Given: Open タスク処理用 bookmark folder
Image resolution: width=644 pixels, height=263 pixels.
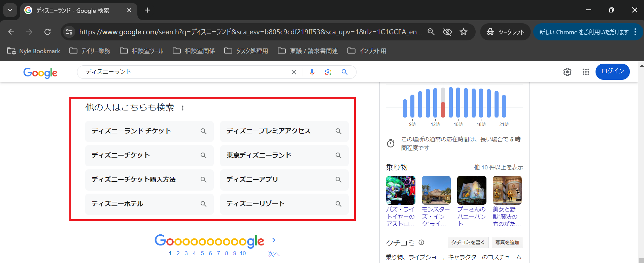Looking at the screenshot, I should [246, 51].
